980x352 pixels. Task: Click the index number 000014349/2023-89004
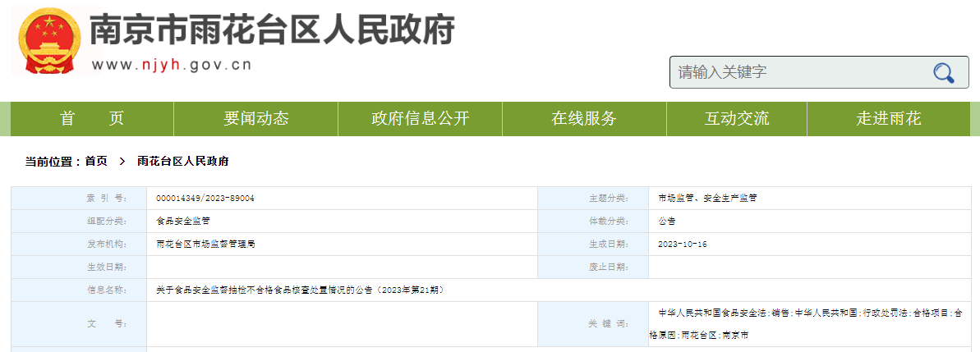pyautogui.click(x=205, y=199)
